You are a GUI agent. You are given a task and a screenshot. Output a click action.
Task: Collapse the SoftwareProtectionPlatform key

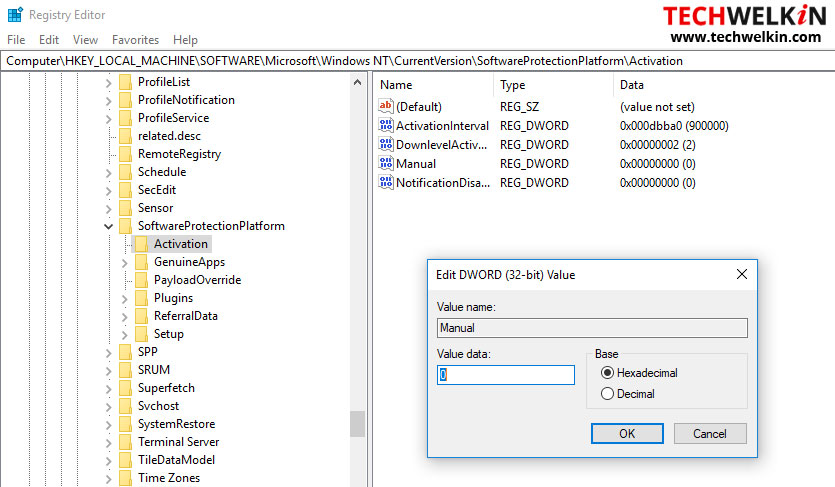point(109,226)
